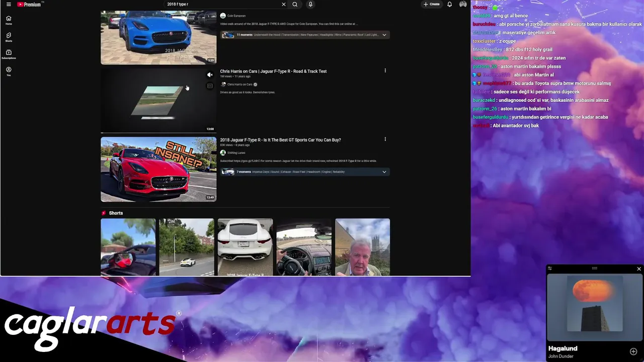Screen dimensions: 644x362
Task: Click the John Dunder artist name
Action: (x=560, y=356)
